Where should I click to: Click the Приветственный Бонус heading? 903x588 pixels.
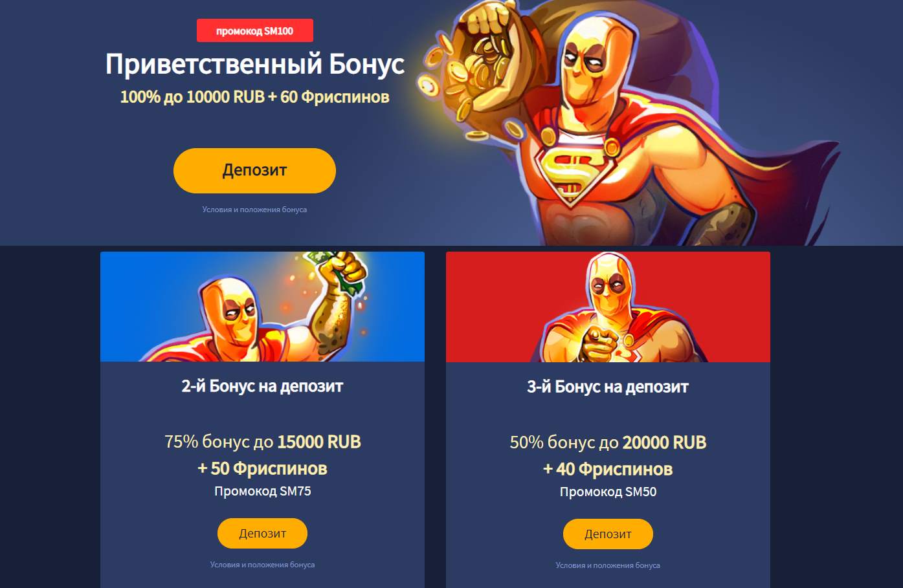[x=255, y=65]
